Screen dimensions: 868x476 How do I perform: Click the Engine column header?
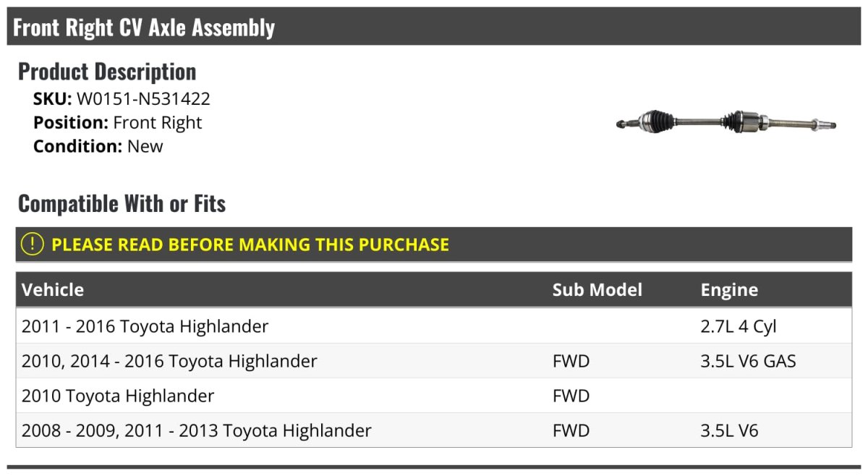(x=729, y=290)
